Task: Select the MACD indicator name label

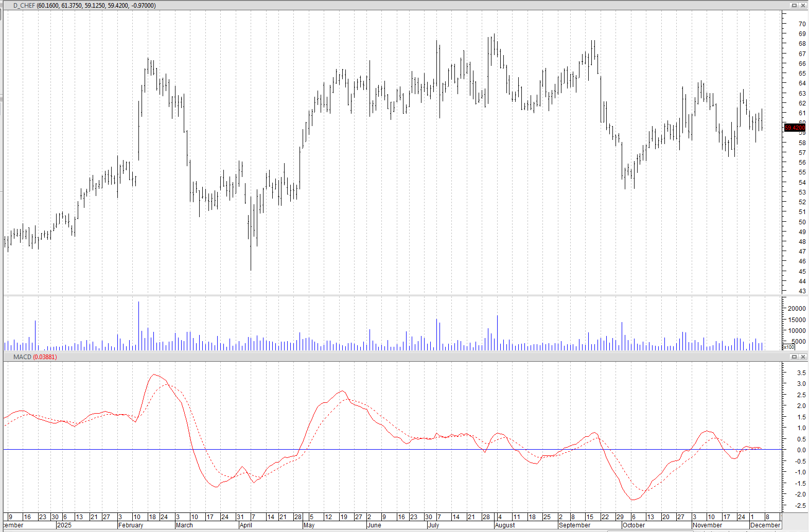Action: (x=22, y=357)
